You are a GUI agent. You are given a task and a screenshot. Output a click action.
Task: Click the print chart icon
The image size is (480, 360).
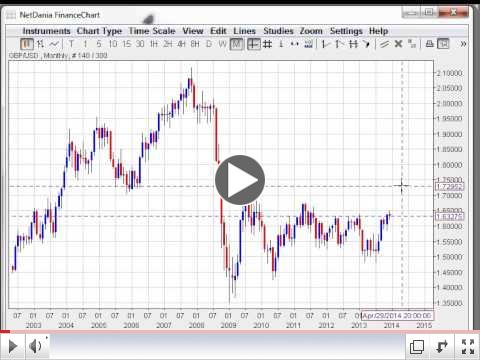pos(429,44)
